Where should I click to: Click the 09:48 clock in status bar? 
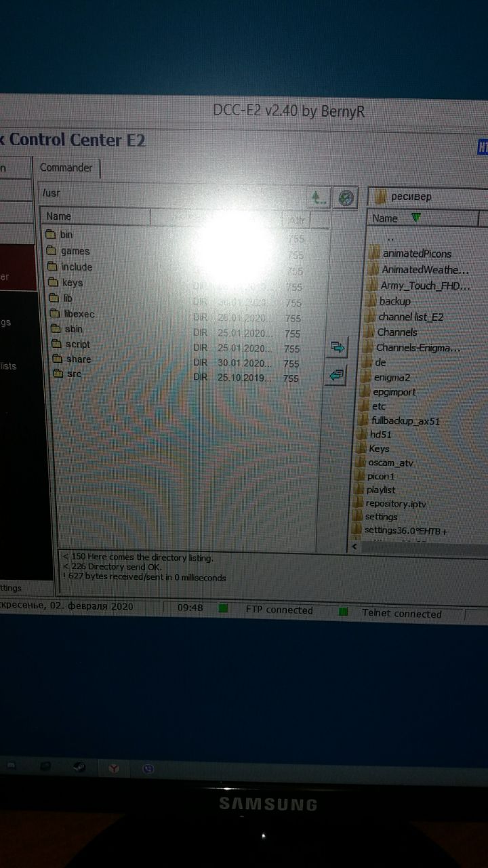click(x=190, y=608)
